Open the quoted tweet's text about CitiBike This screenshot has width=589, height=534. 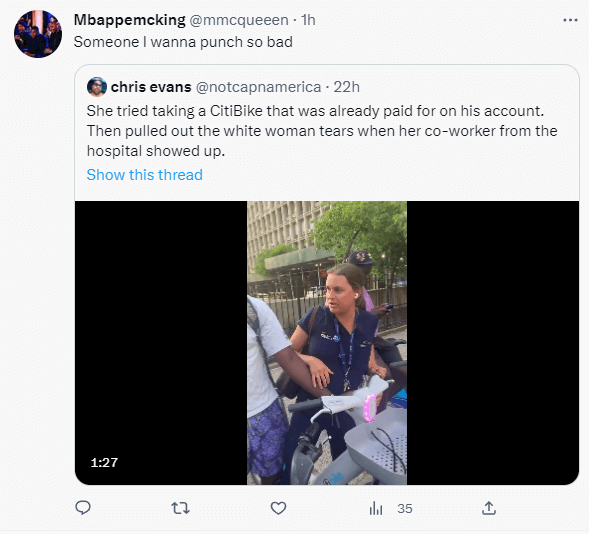click(x=322, y=131)
